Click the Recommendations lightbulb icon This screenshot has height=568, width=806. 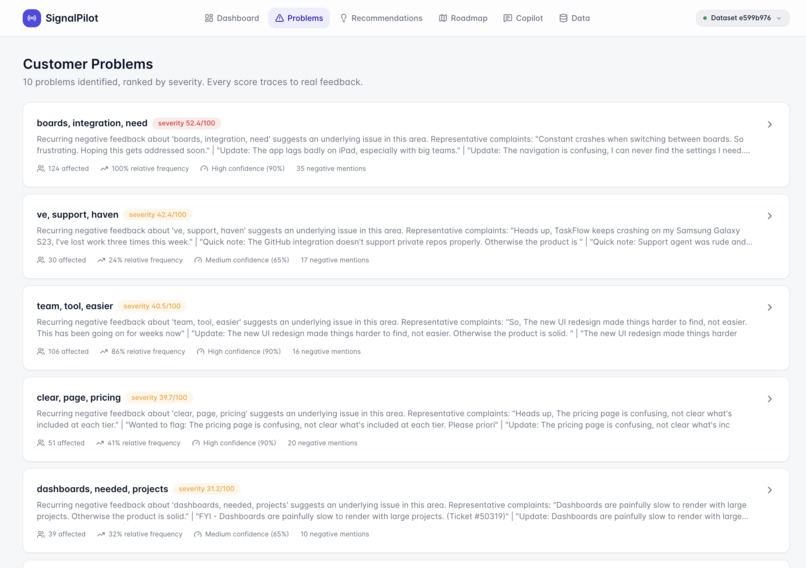343,18
